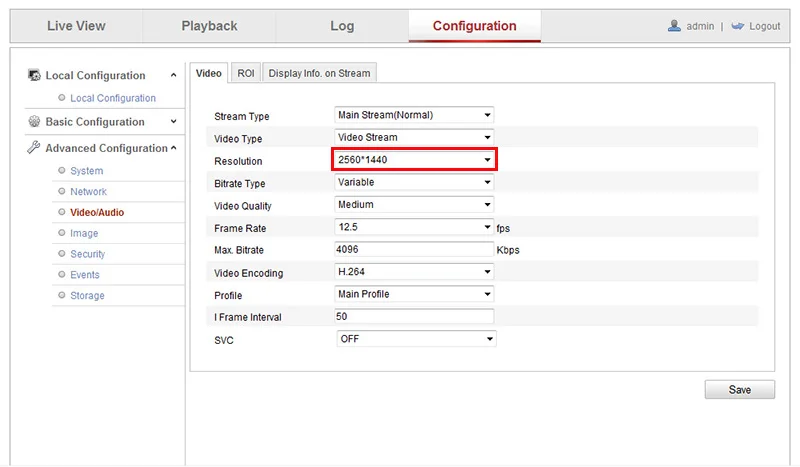This screenshot has width=800, height=467.
Task: Click the I Frame Interval input field
Action: tap(414, 316)
